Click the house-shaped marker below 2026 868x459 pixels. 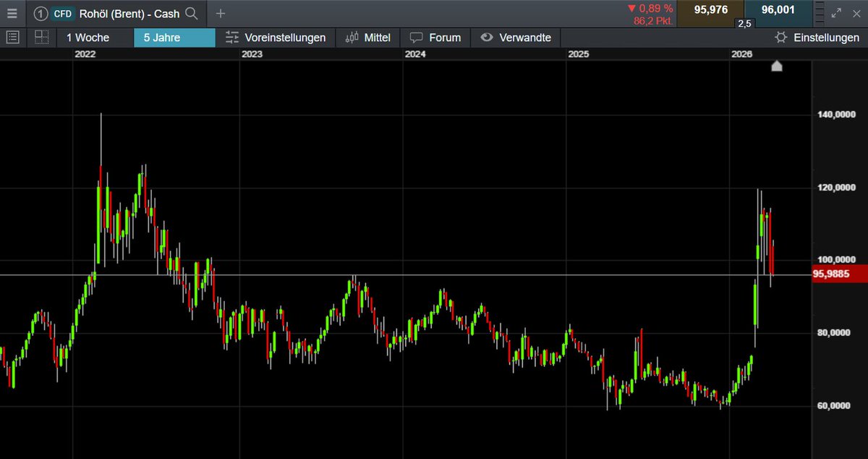pos(777,67)
